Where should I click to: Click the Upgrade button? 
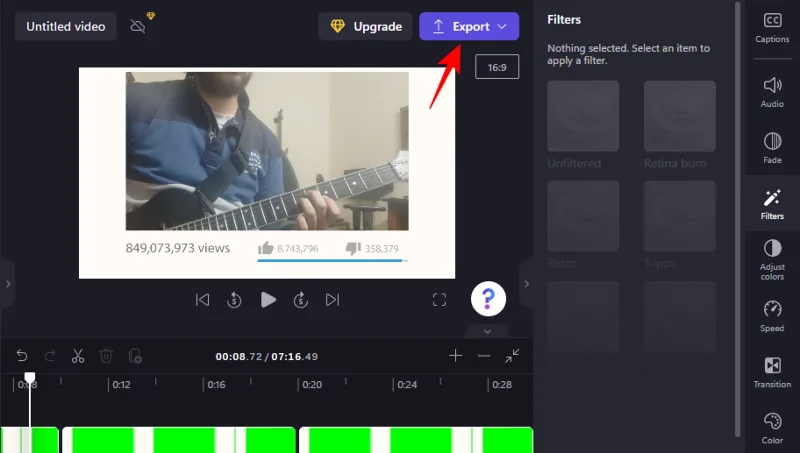coord(365,27)
